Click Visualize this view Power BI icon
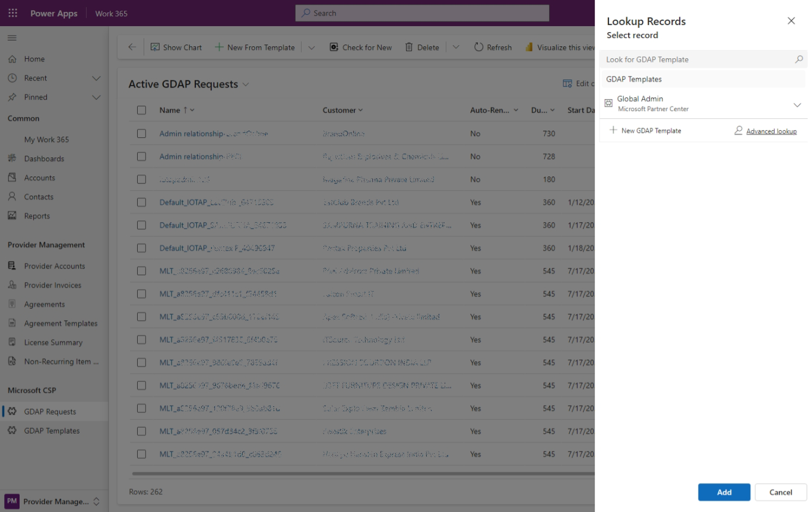 pyautogui.click(x=529, y=48)
